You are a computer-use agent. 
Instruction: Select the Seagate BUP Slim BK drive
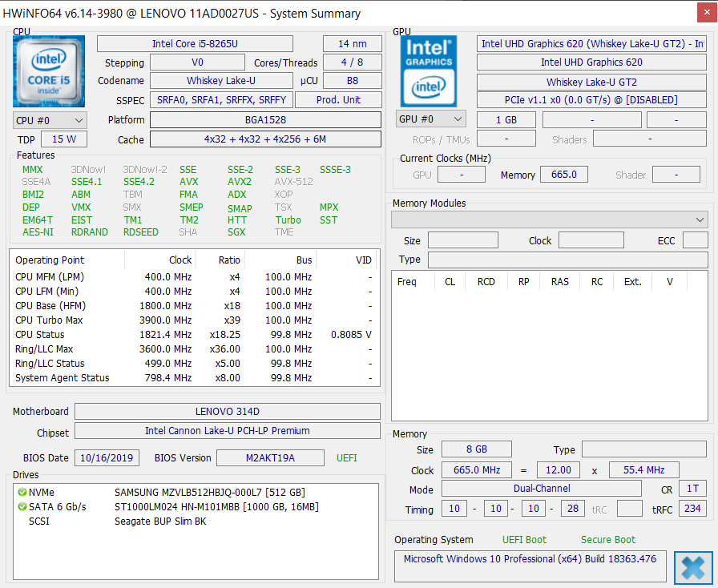[161, 522]
